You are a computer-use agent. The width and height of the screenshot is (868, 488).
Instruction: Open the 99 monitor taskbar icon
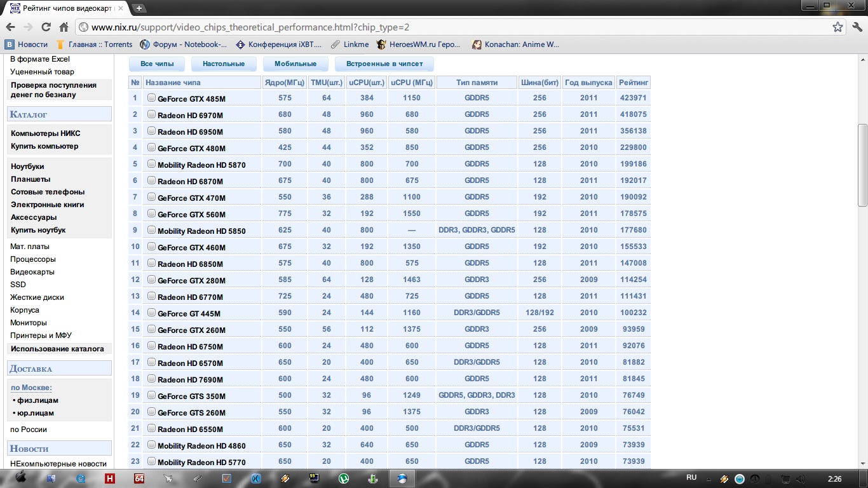(315, 478)
